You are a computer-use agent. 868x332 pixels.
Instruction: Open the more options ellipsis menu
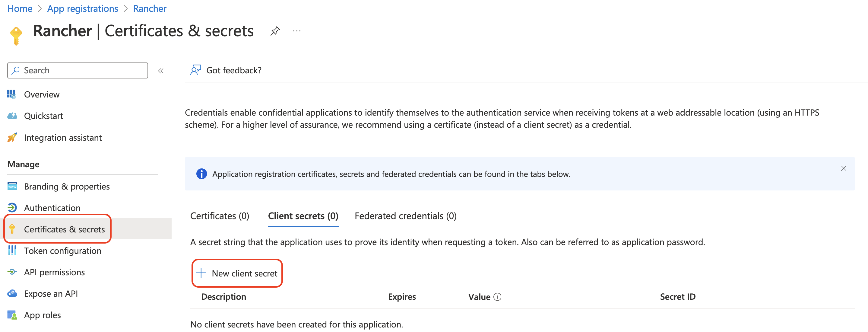coord(296,31)
